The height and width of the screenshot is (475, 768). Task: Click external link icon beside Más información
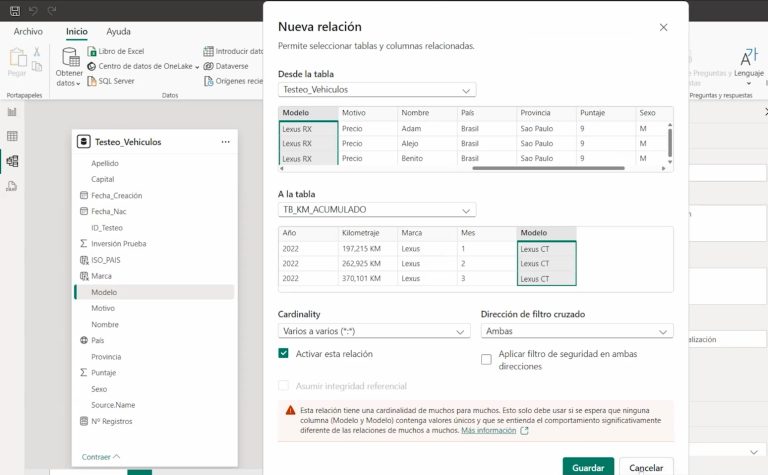click(524, 430)
